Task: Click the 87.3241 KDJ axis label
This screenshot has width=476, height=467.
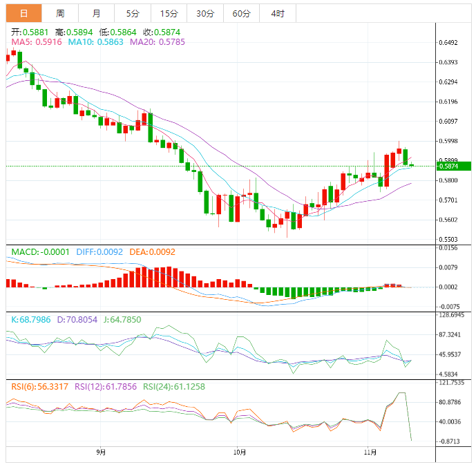Action: click(x=450, y=335)
